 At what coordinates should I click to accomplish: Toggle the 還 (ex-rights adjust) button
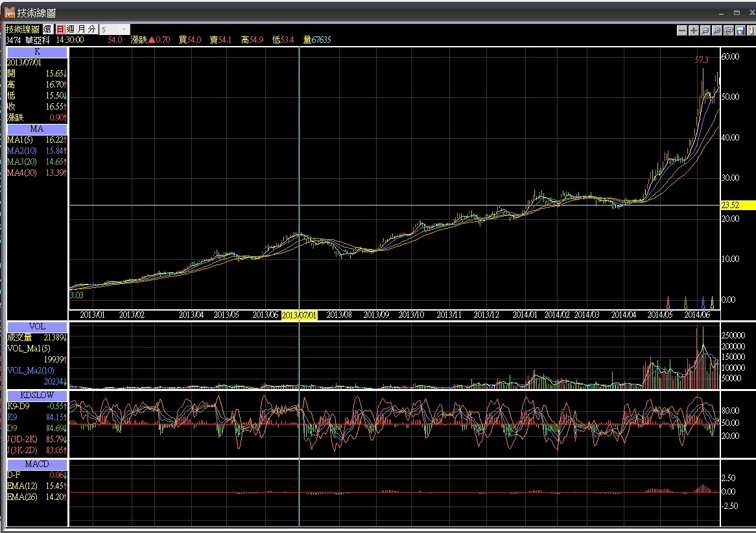click(47, 29)
